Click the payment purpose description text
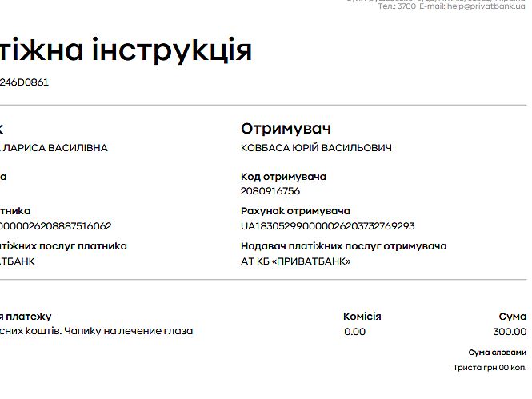Viewport: 532px width, 399px height. pyautogui.click(x=96, y=331)
